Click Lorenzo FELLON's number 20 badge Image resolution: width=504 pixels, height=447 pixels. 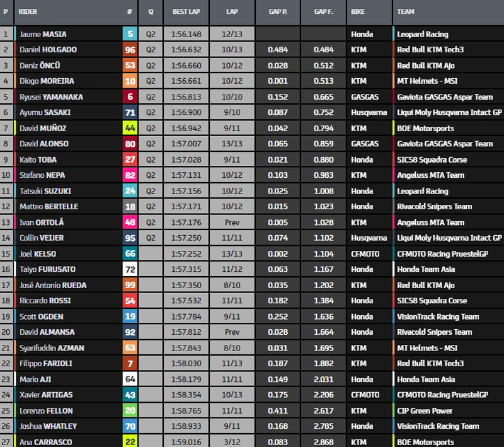pos(130,410)
